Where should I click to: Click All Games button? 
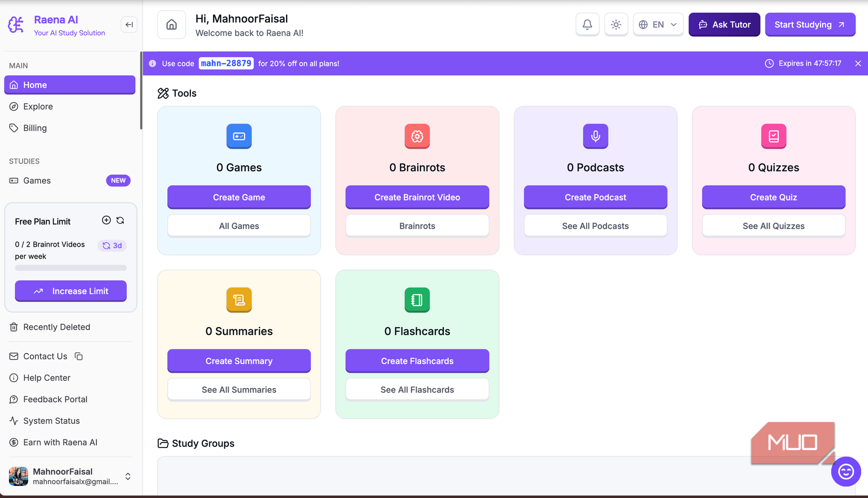point(239,226)
